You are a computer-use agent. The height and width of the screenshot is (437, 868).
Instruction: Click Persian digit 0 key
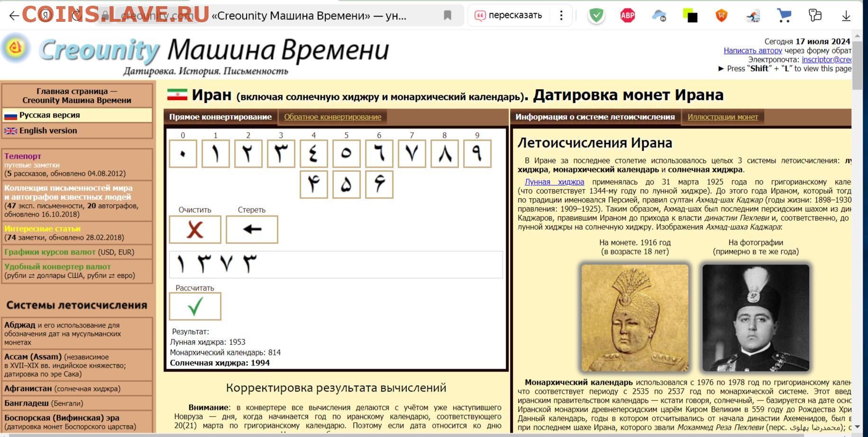click(183, 154)
